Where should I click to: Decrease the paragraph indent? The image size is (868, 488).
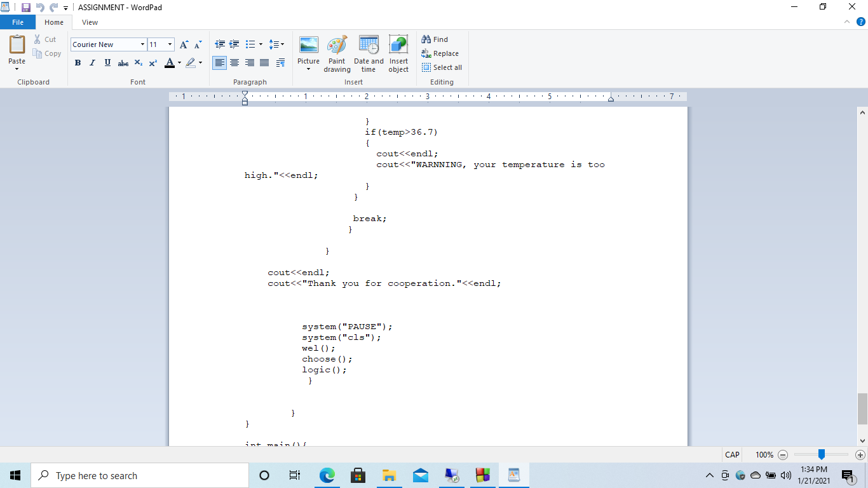tap(220, 44)
